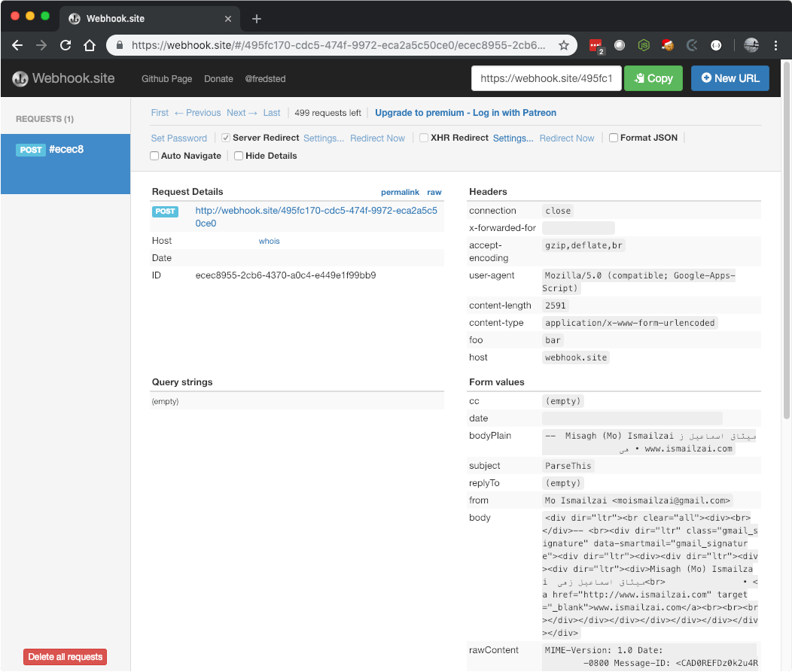Open the request permalink
Screen dimensions: 792x672
[x=400, y=193]
